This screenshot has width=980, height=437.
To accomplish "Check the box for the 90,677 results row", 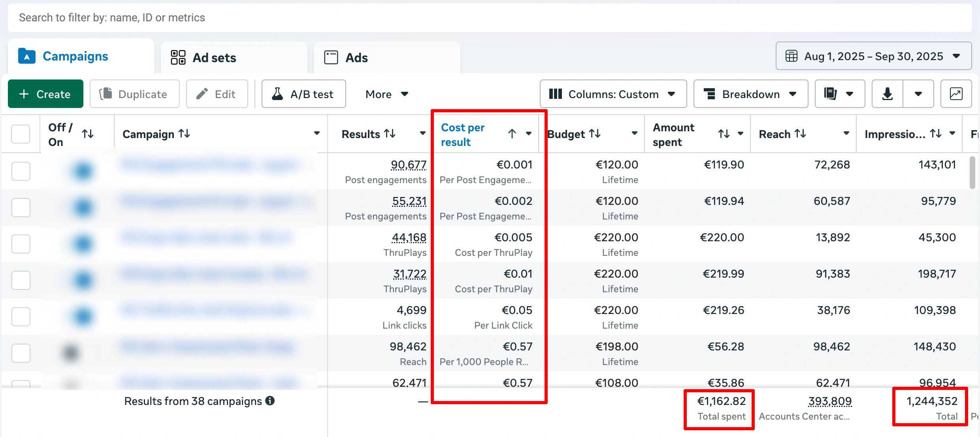I will [21, 171].
